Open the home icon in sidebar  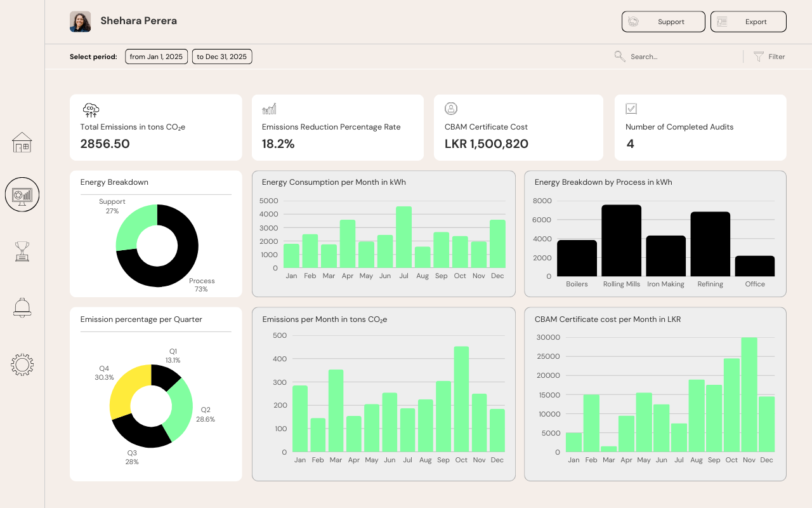pyautogui.click(x=22, y=142)
